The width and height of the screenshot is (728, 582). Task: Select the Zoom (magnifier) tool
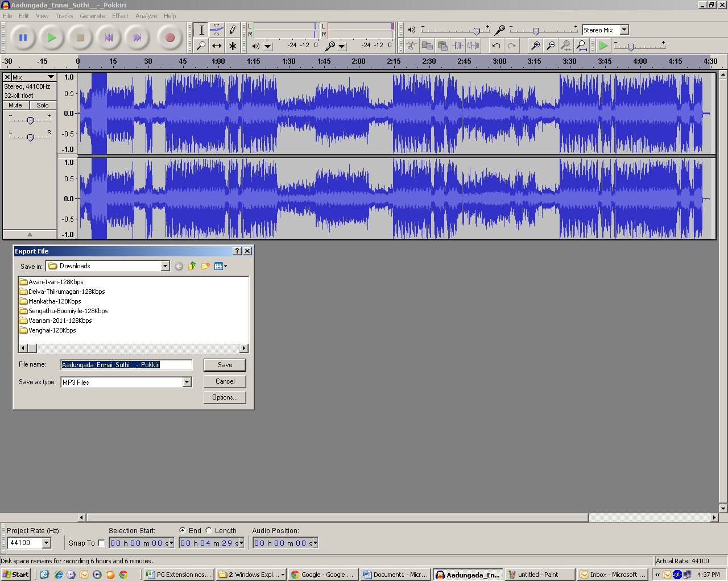point(201,45)
